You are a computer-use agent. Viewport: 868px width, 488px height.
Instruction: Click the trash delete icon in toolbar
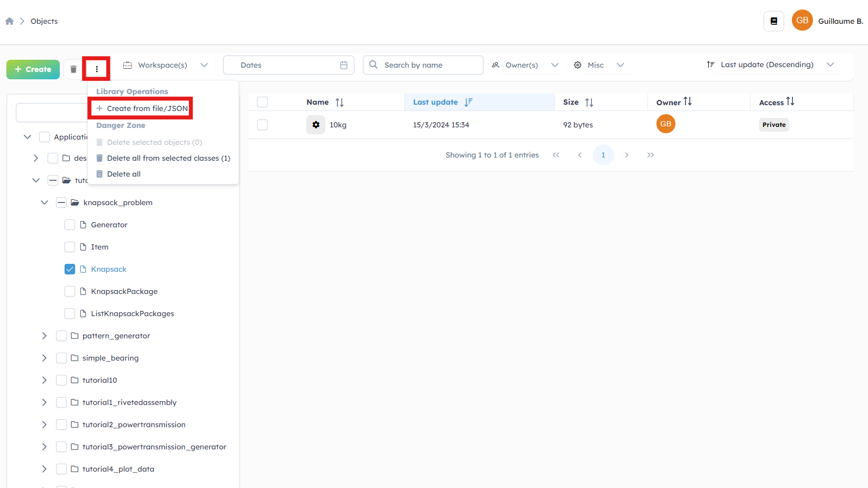[x=74, y=69]
